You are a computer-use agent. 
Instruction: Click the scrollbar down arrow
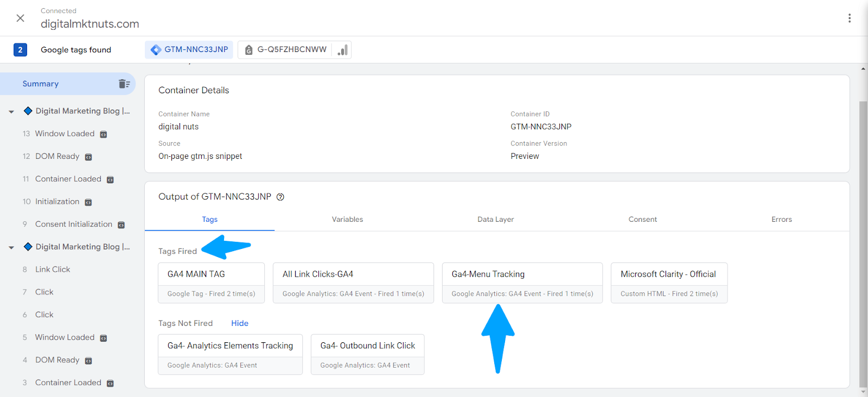pyautogui.click(x=863, y=392)
